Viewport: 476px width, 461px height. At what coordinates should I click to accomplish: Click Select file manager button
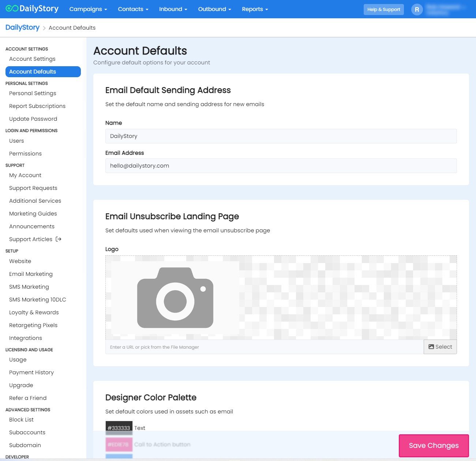[440, 347]
